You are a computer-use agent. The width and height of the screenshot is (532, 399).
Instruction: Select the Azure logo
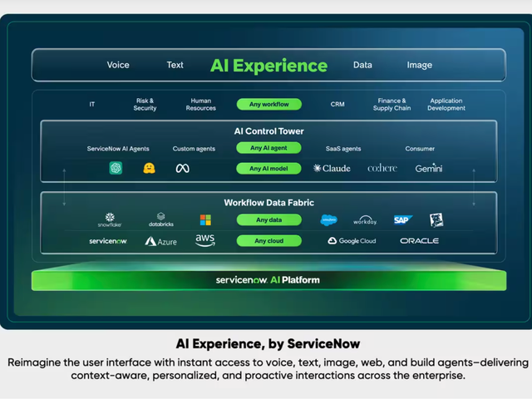(x=160, y=241)
